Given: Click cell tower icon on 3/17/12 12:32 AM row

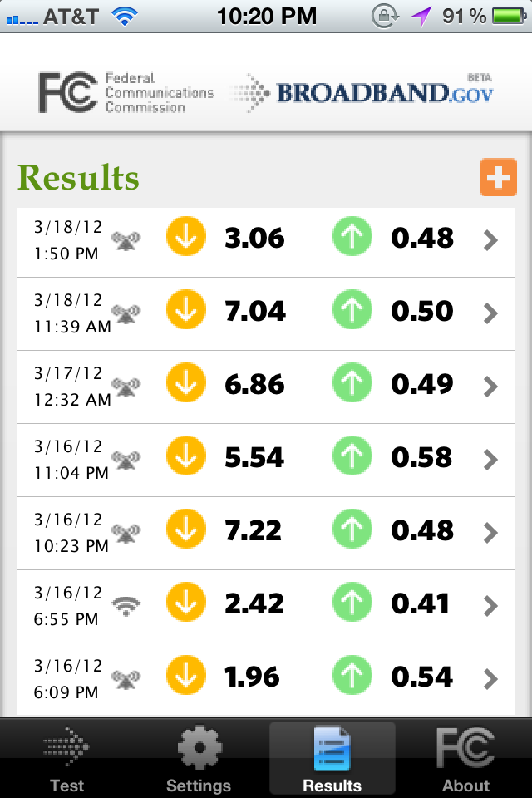Looking at the screenshot, I should pos(126,387).
